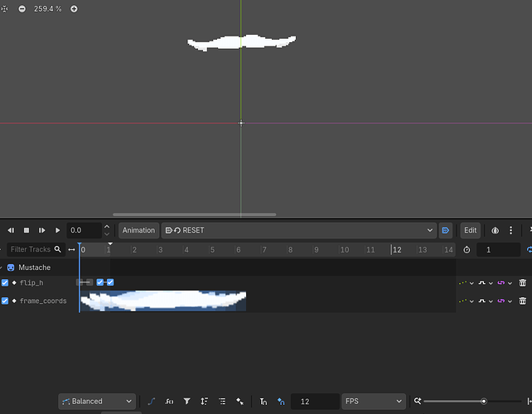Toggle group tracks by node list icon
The width and height of the screenshot is (532, 414).
222,402
